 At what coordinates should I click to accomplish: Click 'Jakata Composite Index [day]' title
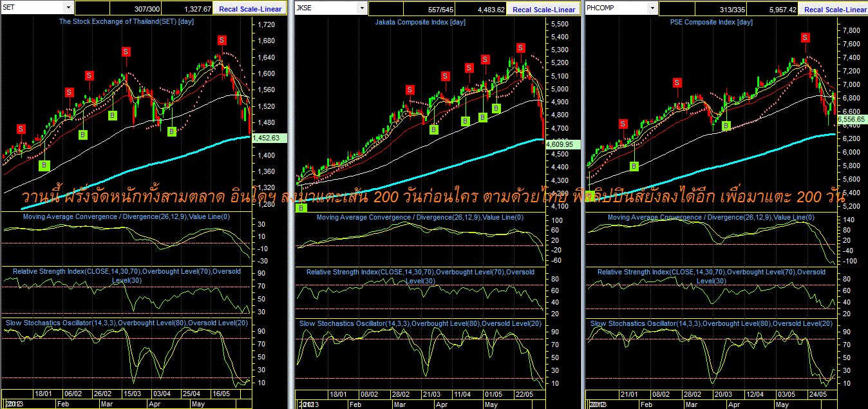pyautogui.click(x=420, y=22)
